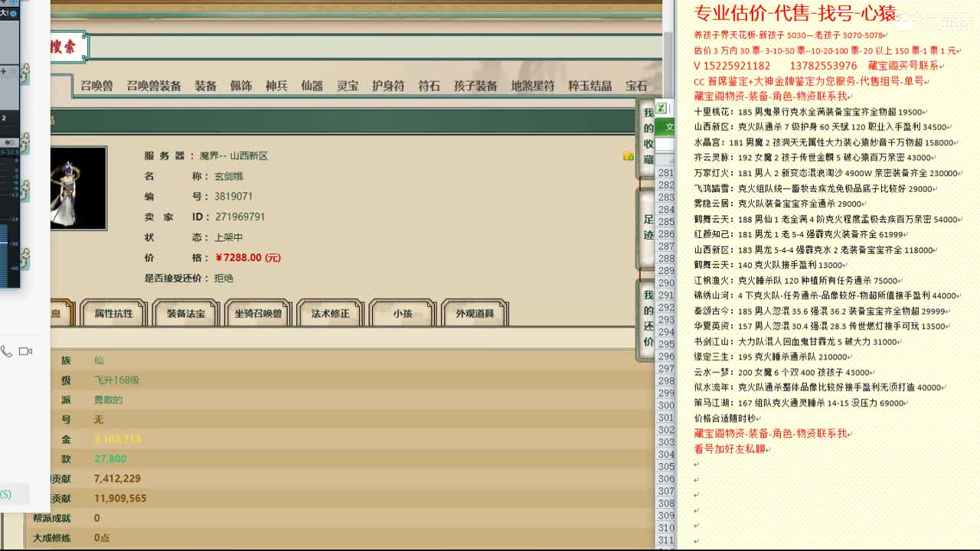Screen dimensions: 980x551
Task: Select Excel row header 290
Action: (x=666, y=283)
